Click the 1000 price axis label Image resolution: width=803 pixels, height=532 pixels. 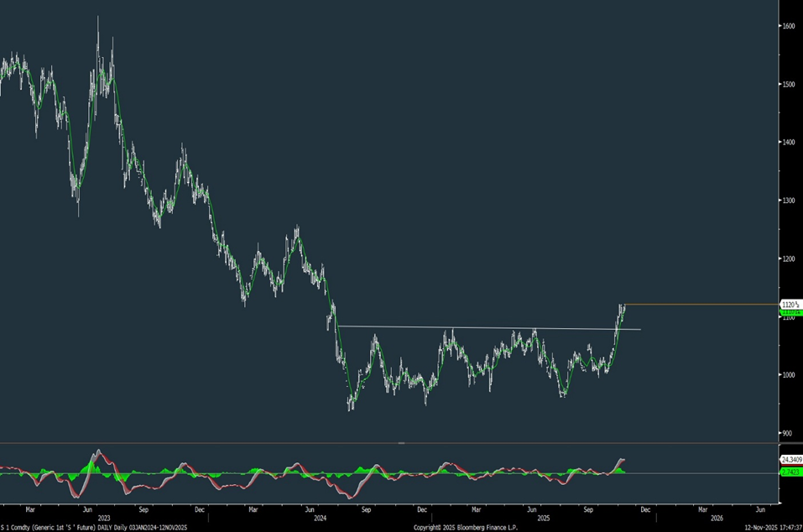(x=789, y=375)
